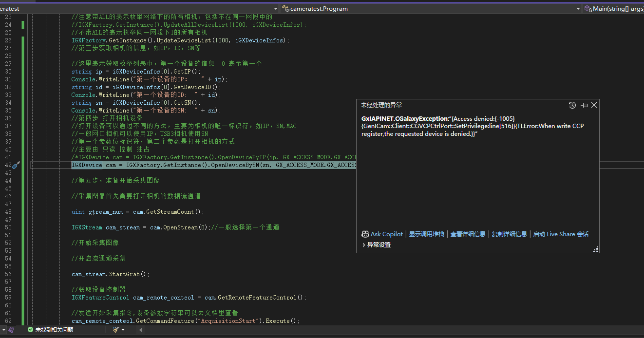Click the 未找到相关问题 status text
The image size is (644, 338).
pyautogui.click(x=54, y=330)
